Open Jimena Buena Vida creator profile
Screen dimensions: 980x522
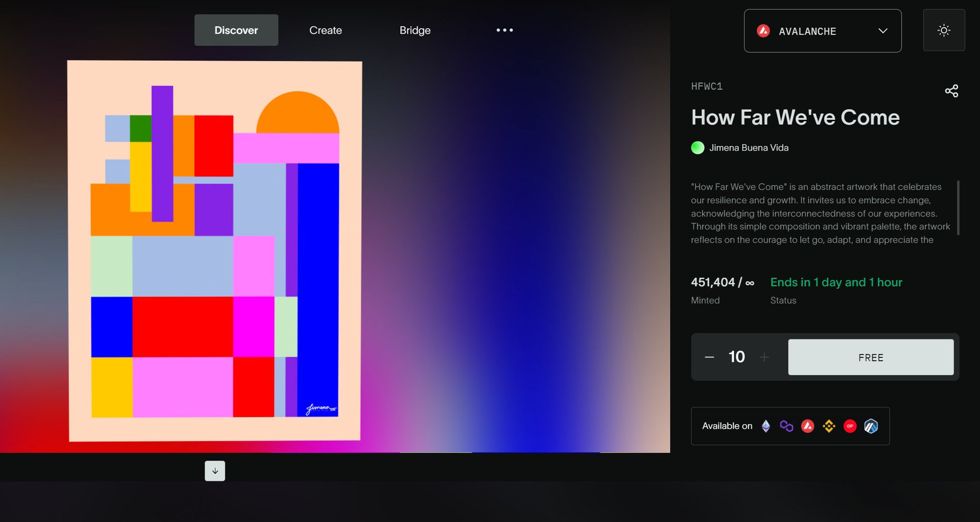(x=748, y=148)
